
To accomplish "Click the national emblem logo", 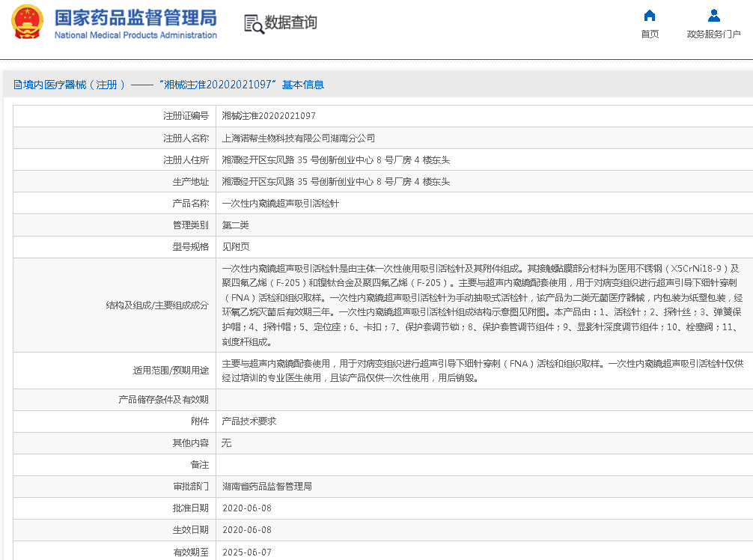I will pos(27,23).
